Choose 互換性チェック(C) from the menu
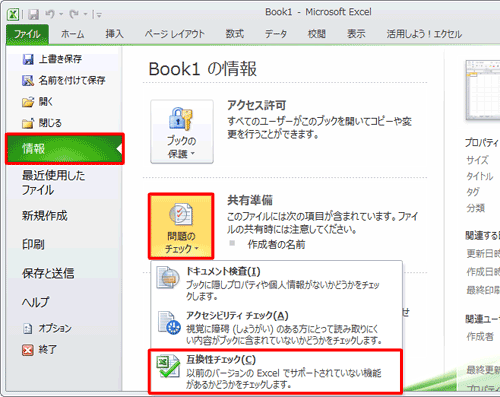This screenshot has height=397, width=500. point(275,371)
